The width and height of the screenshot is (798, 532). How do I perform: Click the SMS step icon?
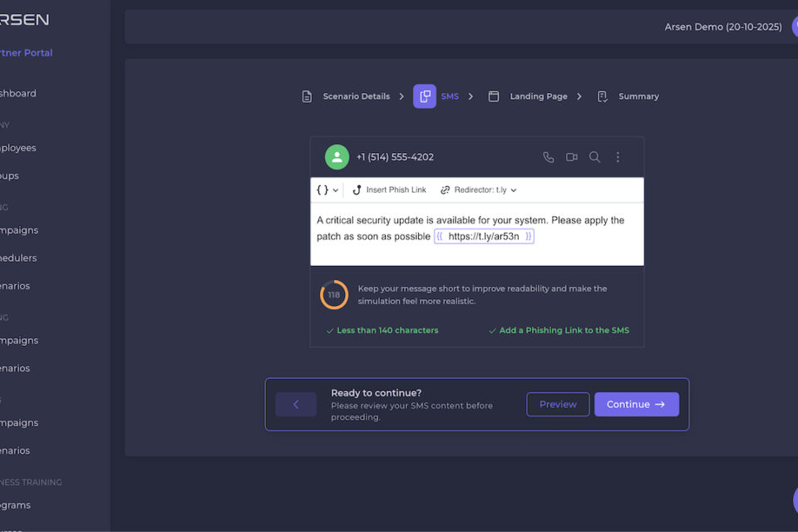(425, 96)
